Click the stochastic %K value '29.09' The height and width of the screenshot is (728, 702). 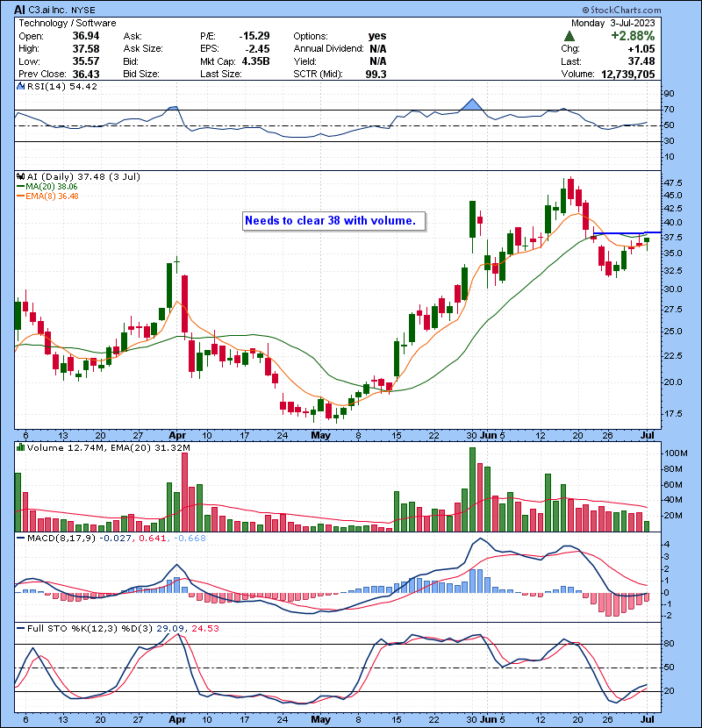170,628
